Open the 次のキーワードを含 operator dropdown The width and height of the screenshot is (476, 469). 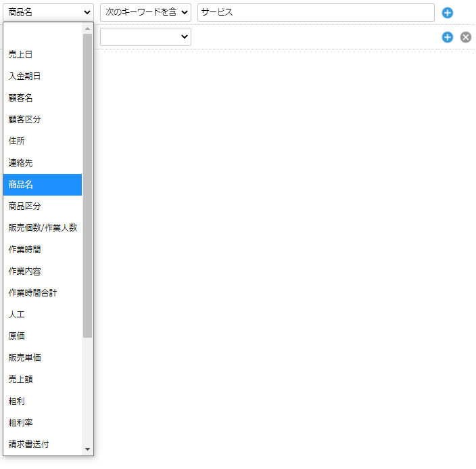[145, 12]
